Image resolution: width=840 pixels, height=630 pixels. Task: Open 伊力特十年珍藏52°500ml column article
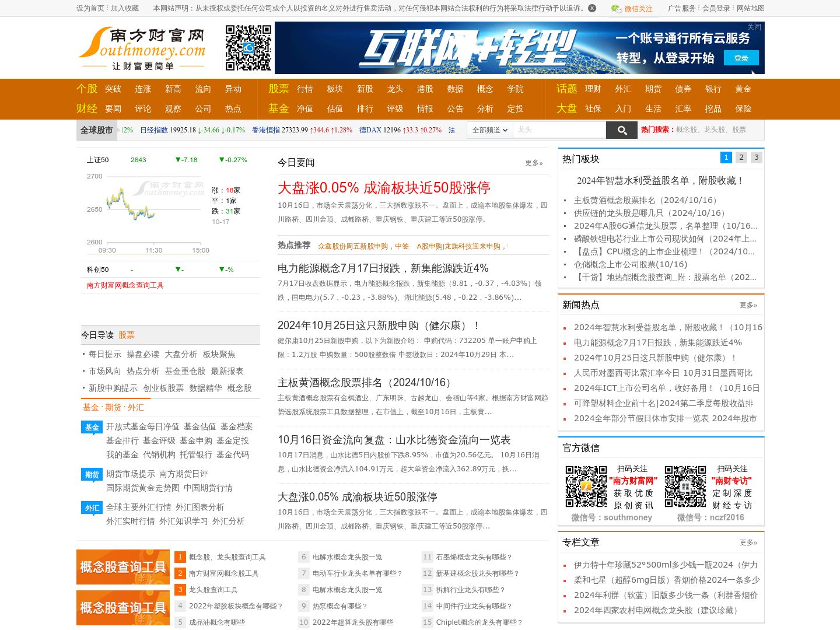coord(666,565)
